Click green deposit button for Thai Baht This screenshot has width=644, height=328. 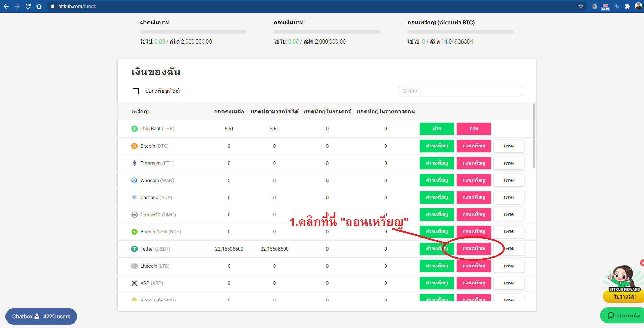pyautogui.click(x=437, y=129)
